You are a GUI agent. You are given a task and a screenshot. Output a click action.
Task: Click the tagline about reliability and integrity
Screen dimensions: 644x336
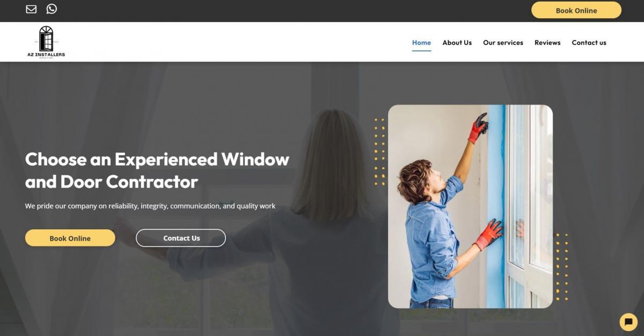150,206
